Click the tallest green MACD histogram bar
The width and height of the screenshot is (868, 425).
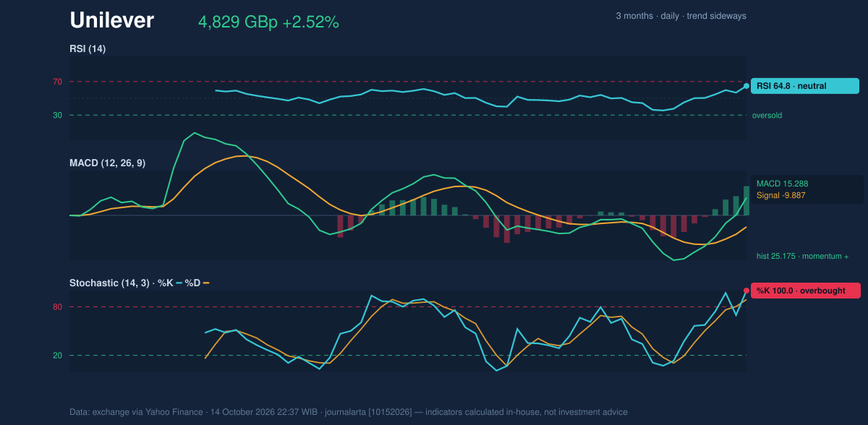pyautogui.click(x=746, y=201)
